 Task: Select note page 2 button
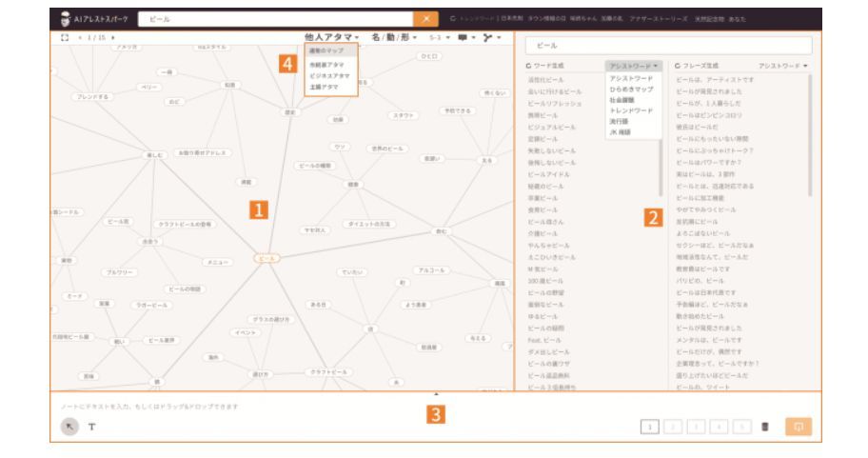tap(673, 427)
